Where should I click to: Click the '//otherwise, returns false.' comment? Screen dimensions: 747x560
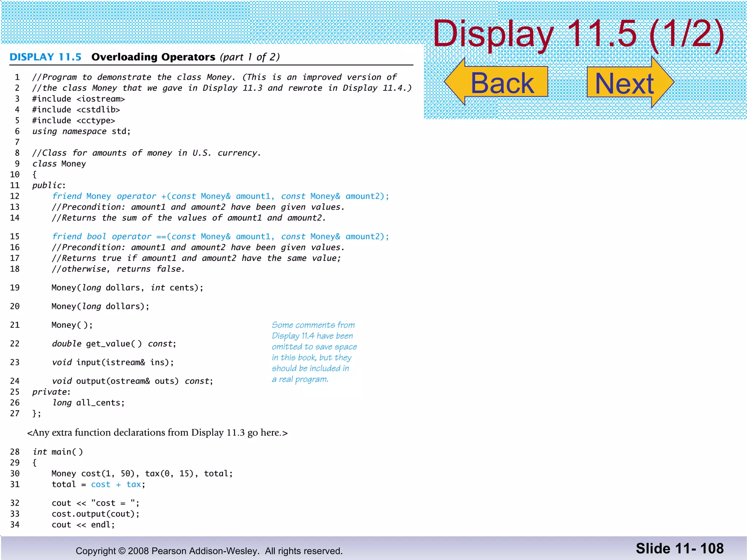coord(118,269)
